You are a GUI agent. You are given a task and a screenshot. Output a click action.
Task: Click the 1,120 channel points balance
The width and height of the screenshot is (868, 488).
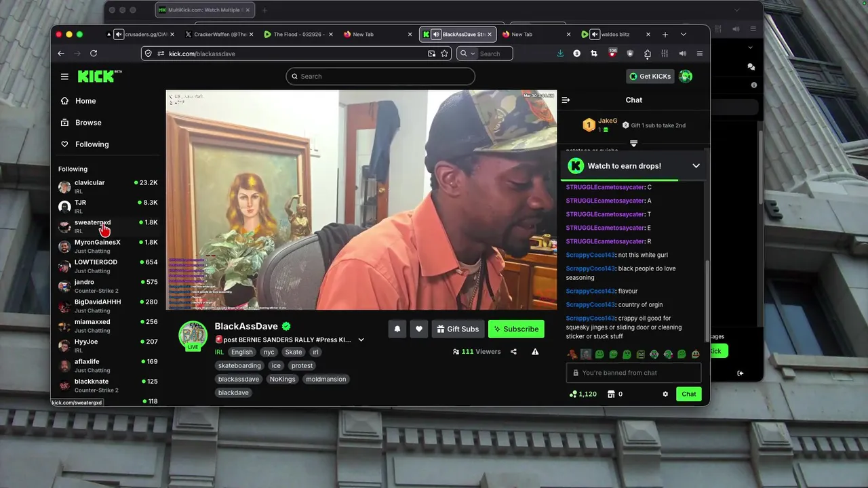point(583,394)
